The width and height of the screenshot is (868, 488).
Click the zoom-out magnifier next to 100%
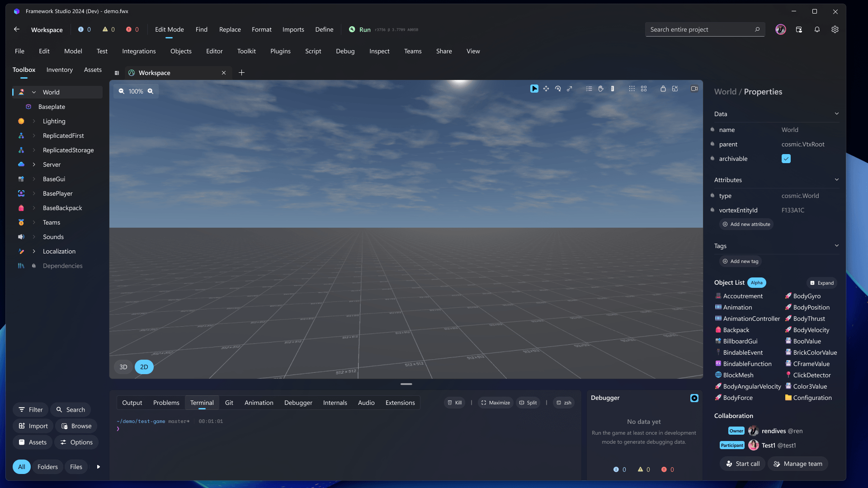click(121, 91)
